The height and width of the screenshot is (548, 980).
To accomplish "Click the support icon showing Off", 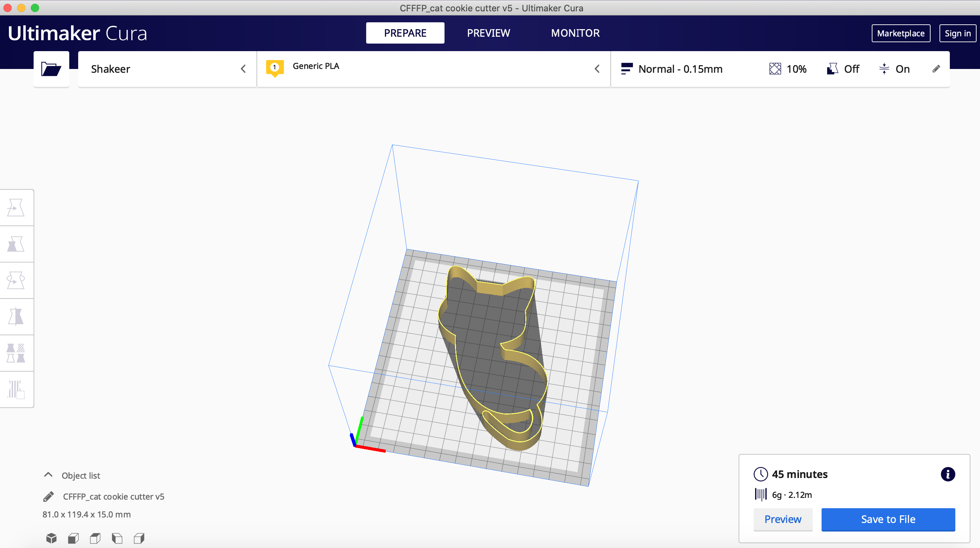I will (x=833, y=69).
